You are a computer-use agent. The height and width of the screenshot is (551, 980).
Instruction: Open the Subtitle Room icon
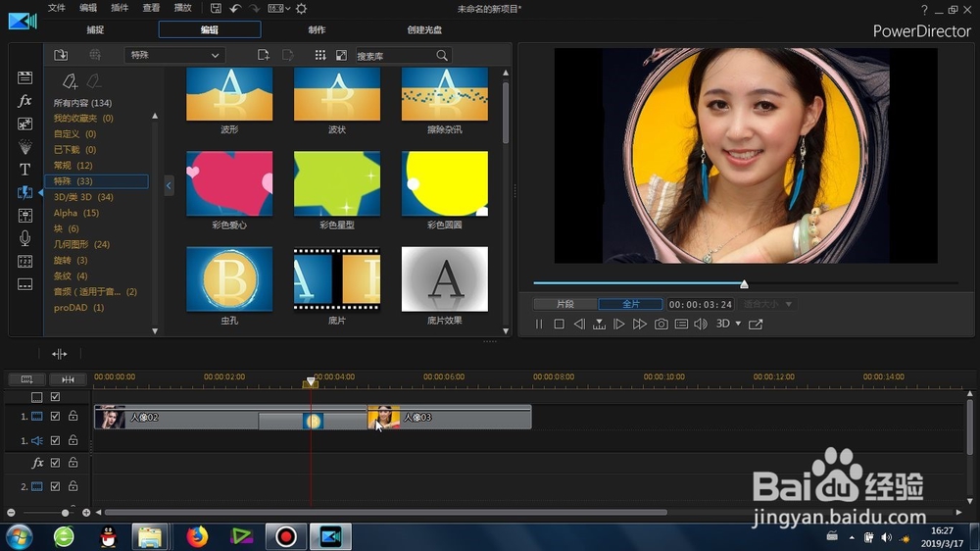tap(25, 284)
